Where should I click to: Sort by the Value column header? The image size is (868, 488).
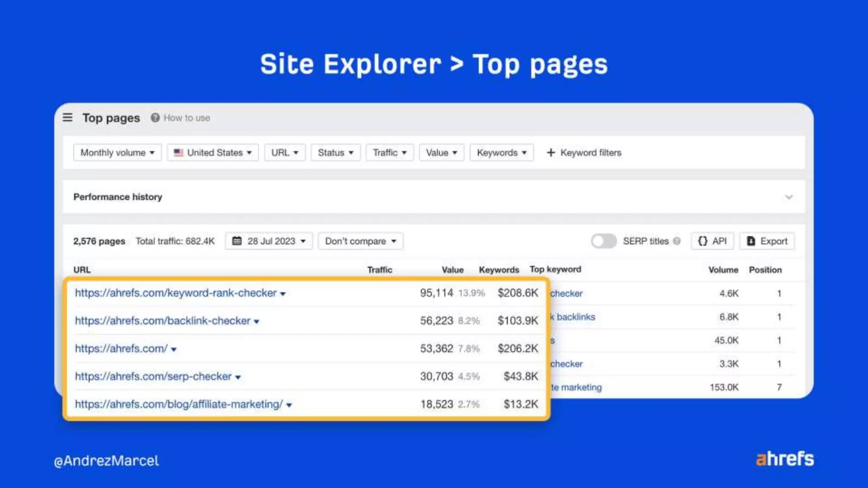point(453,270)
